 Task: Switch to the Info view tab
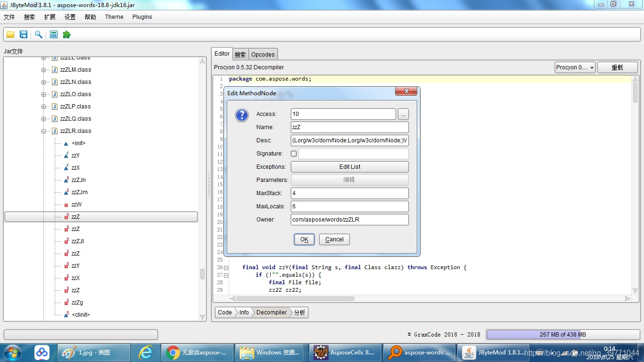244,313
